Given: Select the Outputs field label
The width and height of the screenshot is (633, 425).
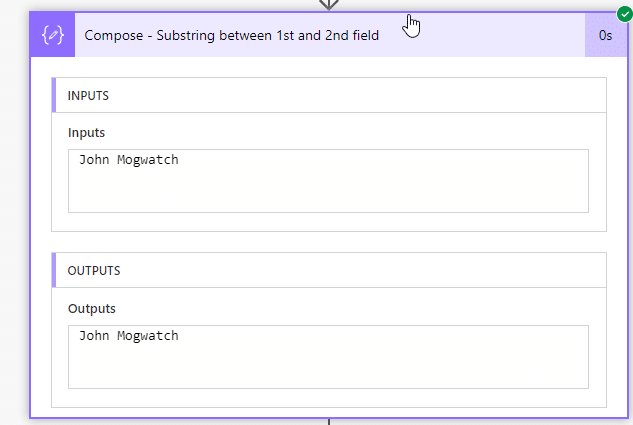Looking at the screenshot, I should [91, 308].
